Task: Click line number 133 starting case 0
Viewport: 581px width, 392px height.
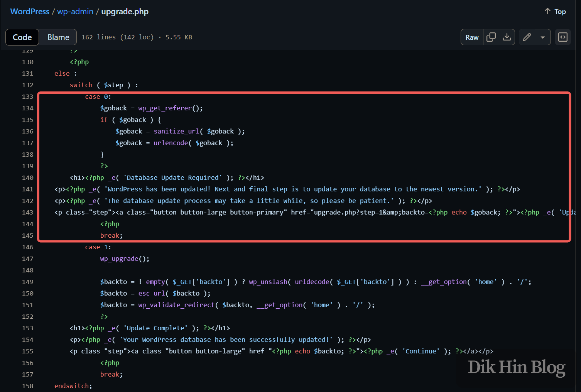Action: tap(27, 96)
